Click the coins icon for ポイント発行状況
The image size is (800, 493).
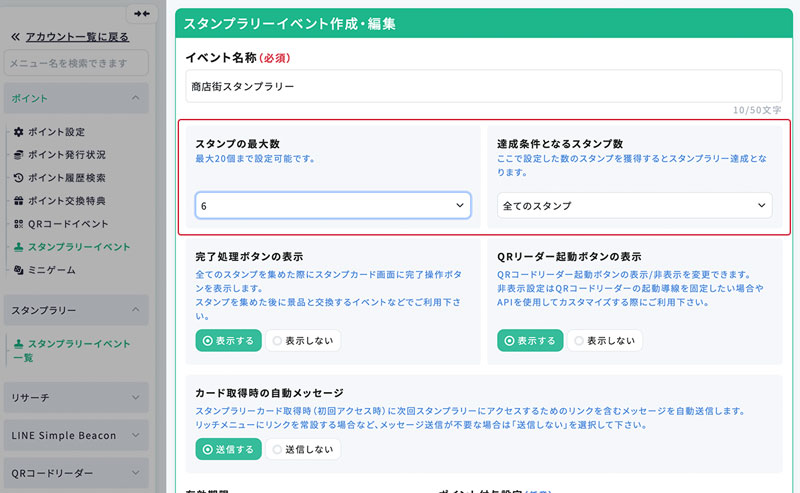[18, 155]
